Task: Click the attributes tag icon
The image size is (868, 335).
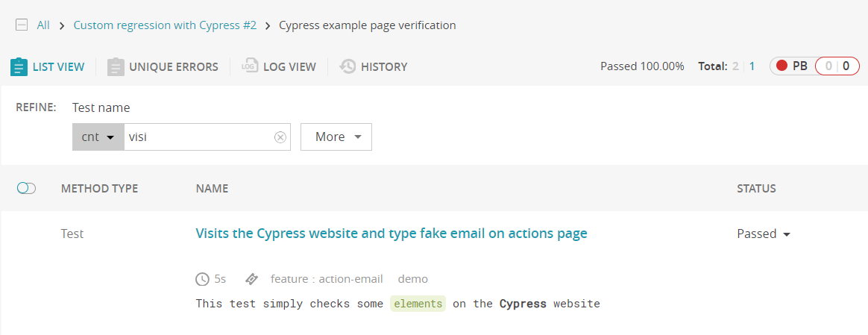Action: click(x=251, y=278)
